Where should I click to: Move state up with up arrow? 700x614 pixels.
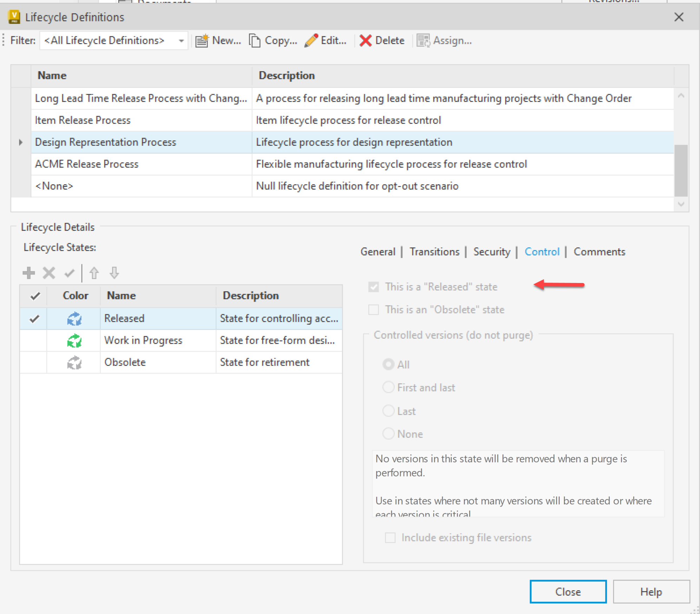[94, 273]
